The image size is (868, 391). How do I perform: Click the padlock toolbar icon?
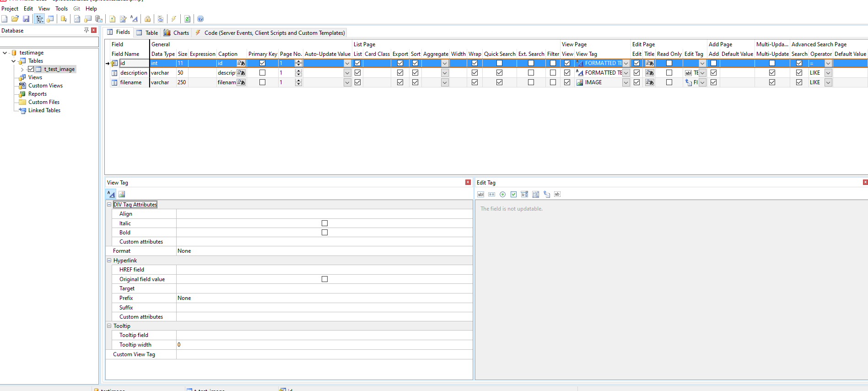click(x=147, y=19)
